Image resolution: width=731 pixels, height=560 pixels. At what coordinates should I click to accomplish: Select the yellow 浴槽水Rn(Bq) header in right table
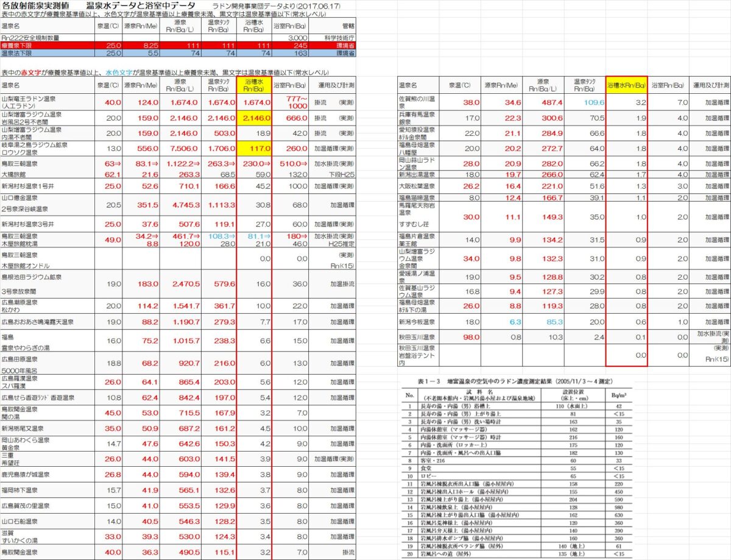626,85
